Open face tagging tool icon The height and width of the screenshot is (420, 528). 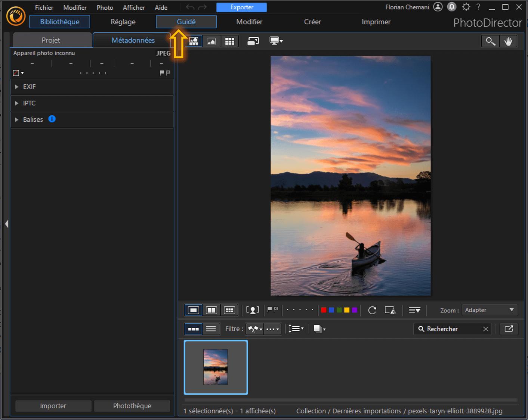pyautogui.click(x=253, y=310)
